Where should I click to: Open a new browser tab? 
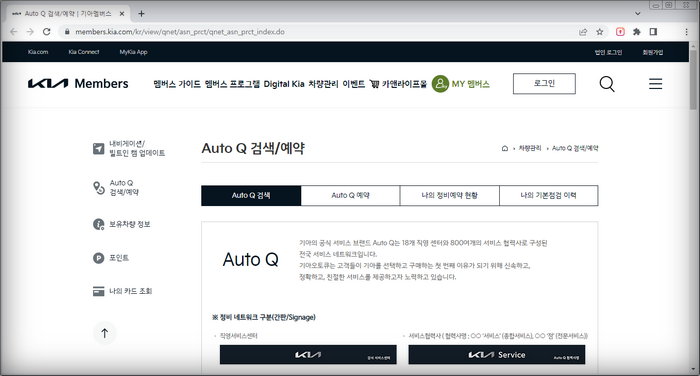[141, 13]
